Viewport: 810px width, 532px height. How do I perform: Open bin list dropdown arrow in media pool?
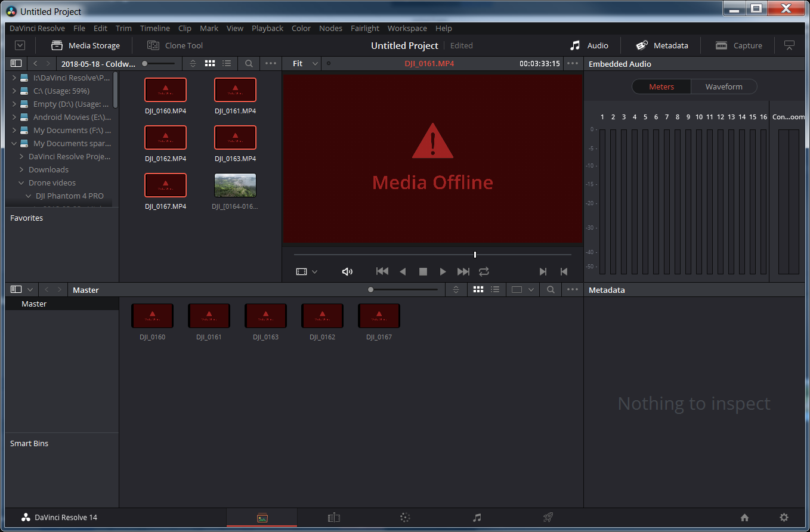pyautogui.click(x=30, y=289)
